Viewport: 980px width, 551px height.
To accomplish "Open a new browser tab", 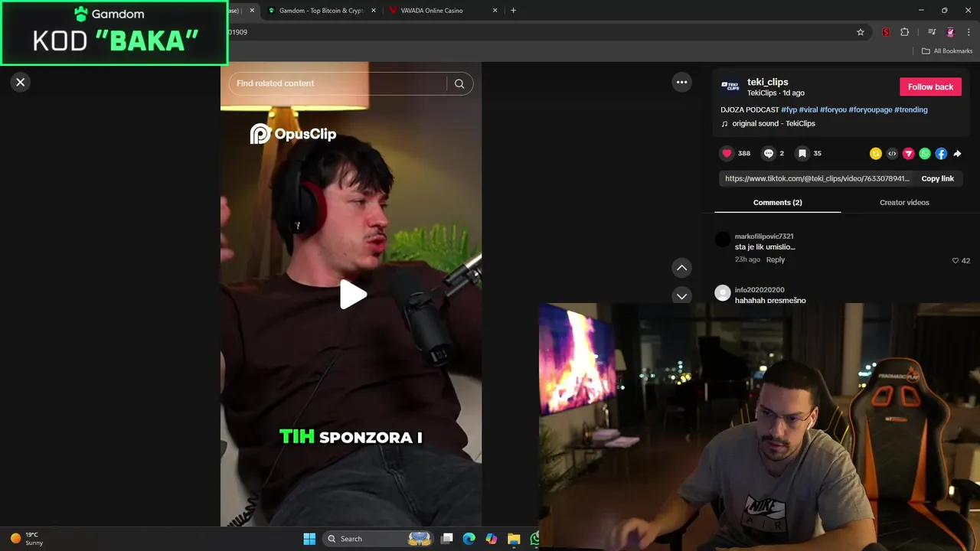I will 513,11.
